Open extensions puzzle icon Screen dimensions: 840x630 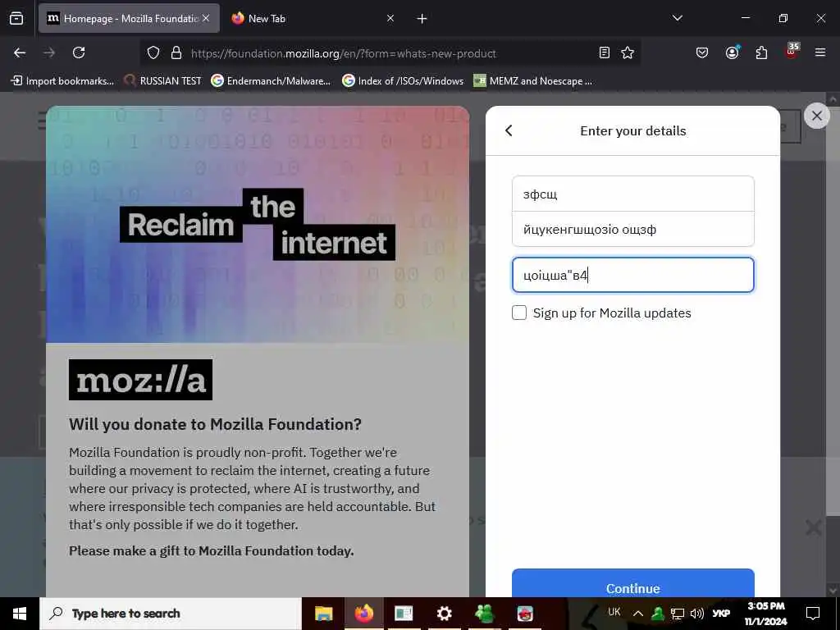pos(761,52)
